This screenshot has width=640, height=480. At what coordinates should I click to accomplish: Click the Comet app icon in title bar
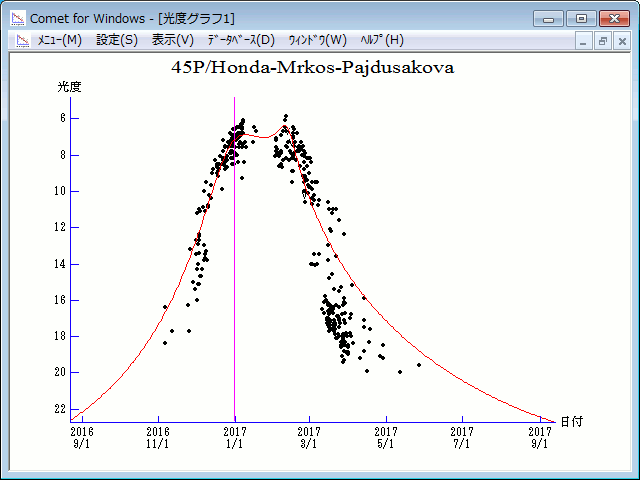18,18
